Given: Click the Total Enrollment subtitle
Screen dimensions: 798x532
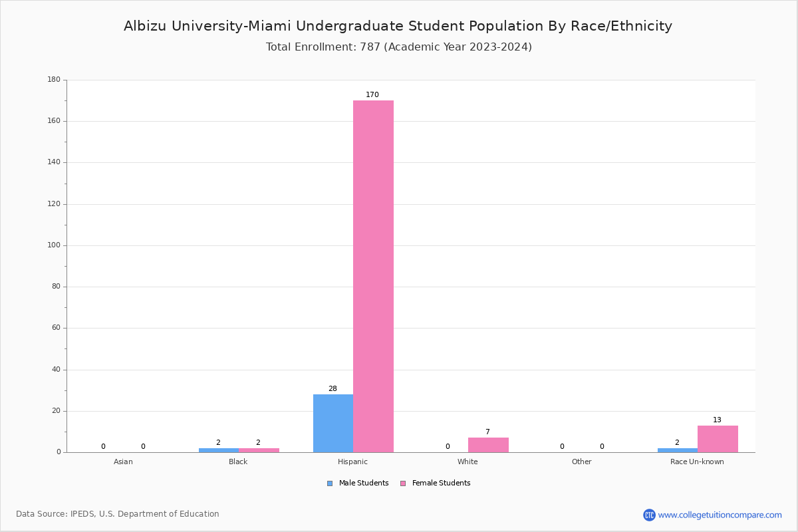Looking at the screenshot, I should (x=398, y=47).
